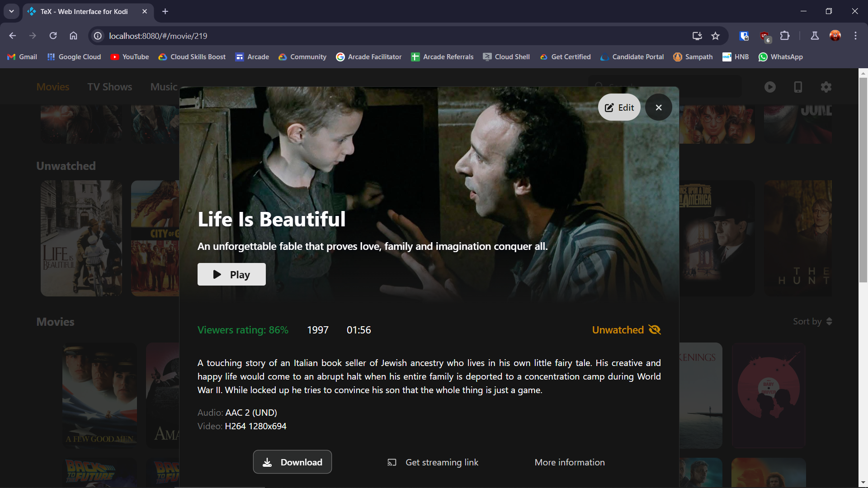Open the Sampath bookmark
Viewport: 868px width, 488px height.
[x=693, y=57]
